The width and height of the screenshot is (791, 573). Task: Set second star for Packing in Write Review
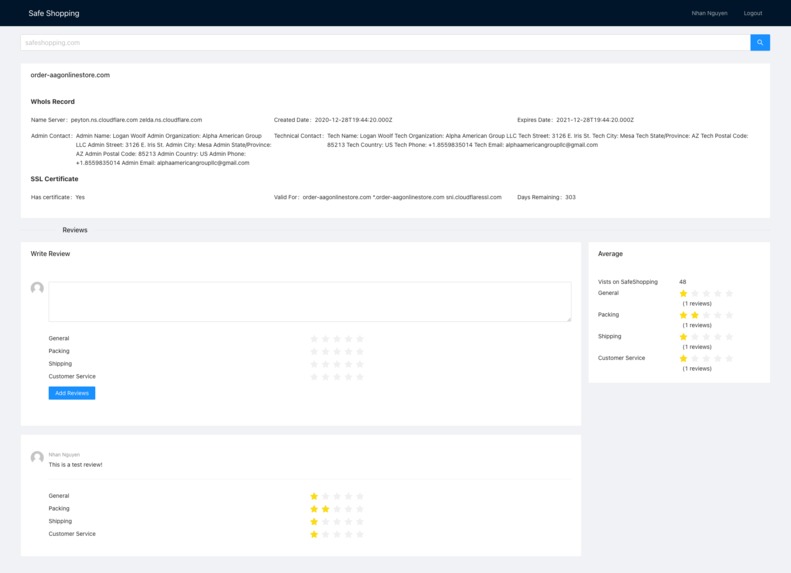pyautogui.click(x=325, y=352)
